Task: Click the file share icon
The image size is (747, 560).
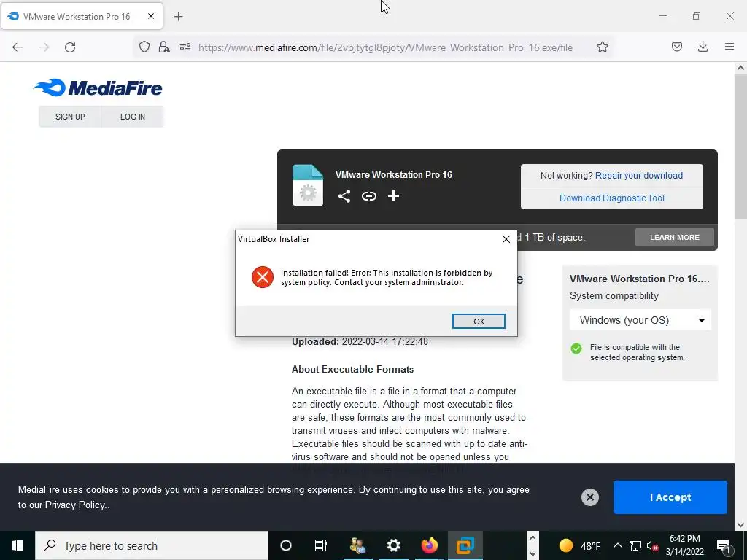Action: (344, 196)
